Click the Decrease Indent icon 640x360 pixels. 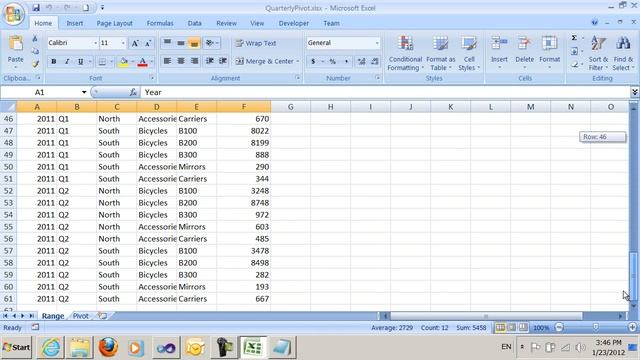(210, 61)
